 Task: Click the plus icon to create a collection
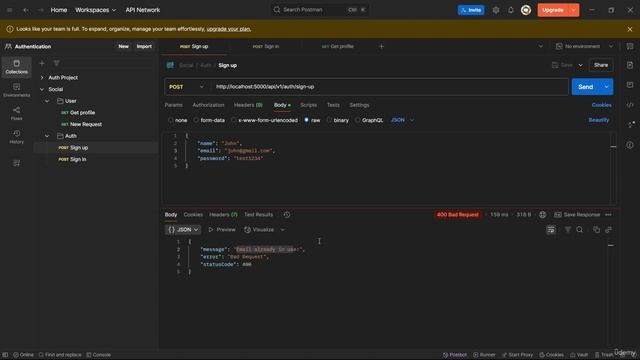tap(42, 63)
